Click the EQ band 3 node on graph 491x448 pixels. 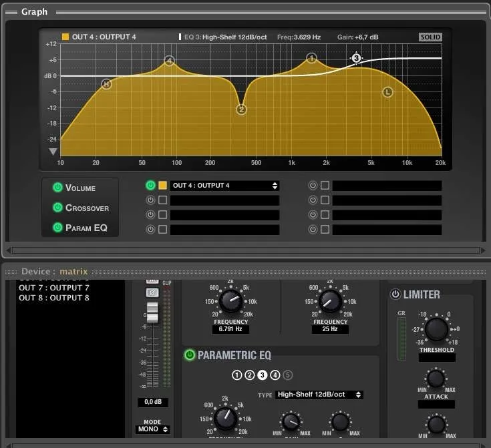coord(356,59)
